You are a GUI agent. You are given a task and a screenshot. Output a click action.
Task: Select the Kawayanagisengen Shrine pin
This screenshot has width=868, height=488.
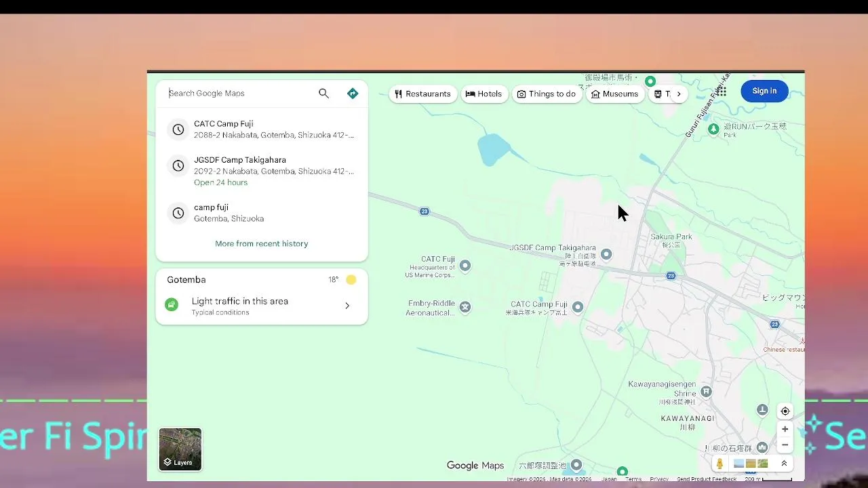pos(706,391)
